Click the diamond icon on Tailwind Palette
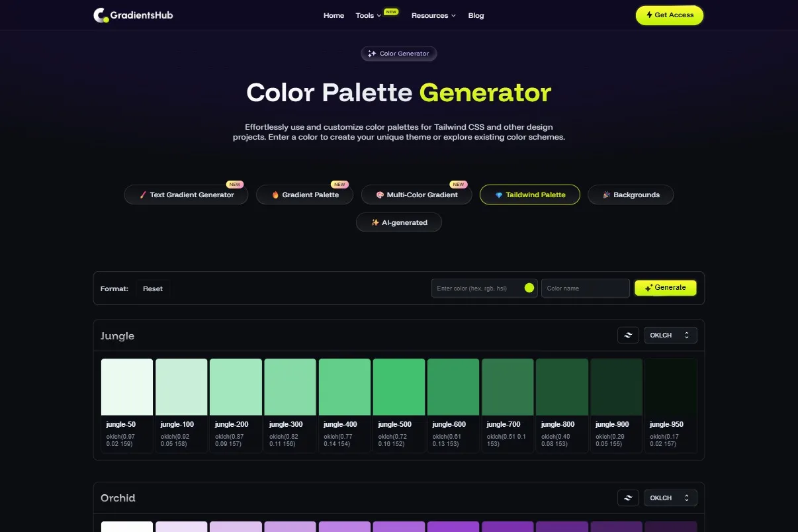This screenshot has height=532, width=798. click(498, 195)
